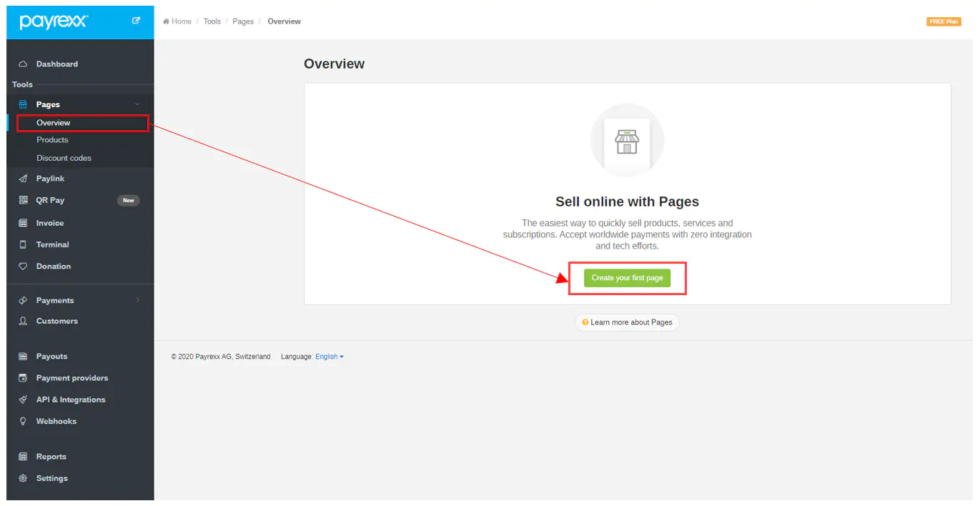
Task: Collapse the Pages menu chevron
Action: (137, 104)
